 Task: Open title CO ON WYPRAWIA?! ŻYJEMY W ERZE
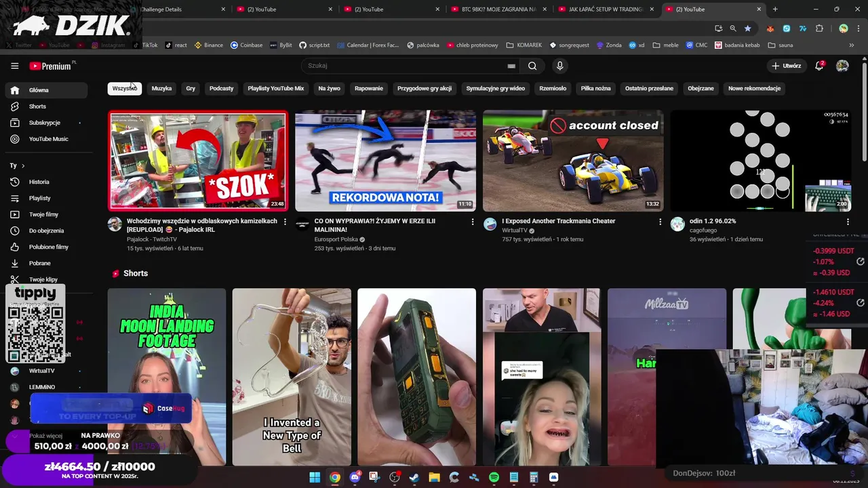click(375, 225)
